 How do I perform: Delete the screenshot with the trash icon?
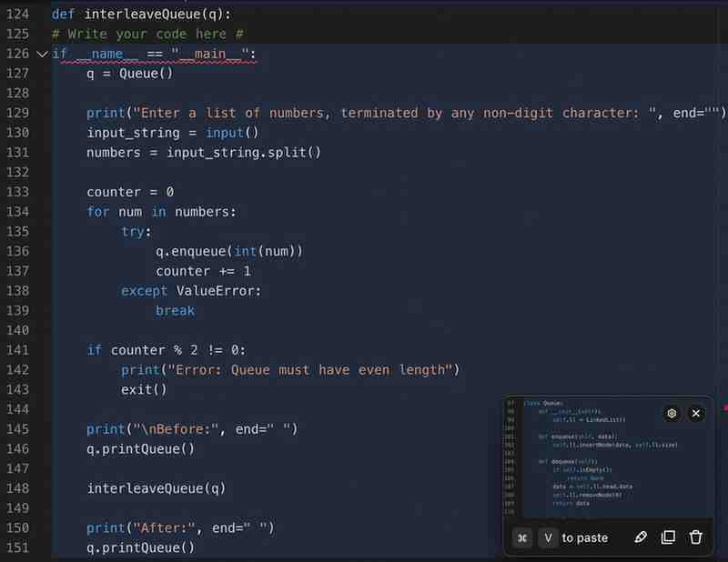click(x=696, y=537)
